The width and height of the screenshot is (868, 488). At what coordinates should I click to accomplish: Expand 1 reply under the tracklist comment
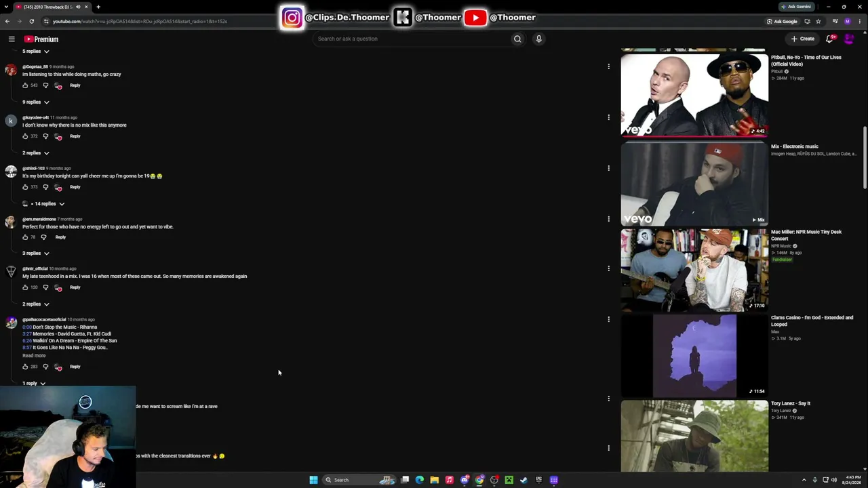pos(34,384)
